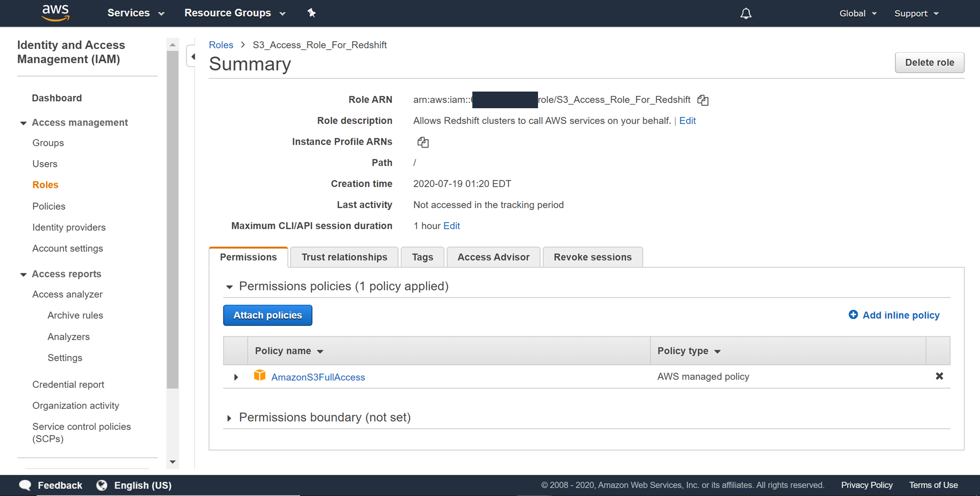This screenshot has height=496, width=980.
Task: Click the Feedback speech bubble icon
Action: pos(25,485)
